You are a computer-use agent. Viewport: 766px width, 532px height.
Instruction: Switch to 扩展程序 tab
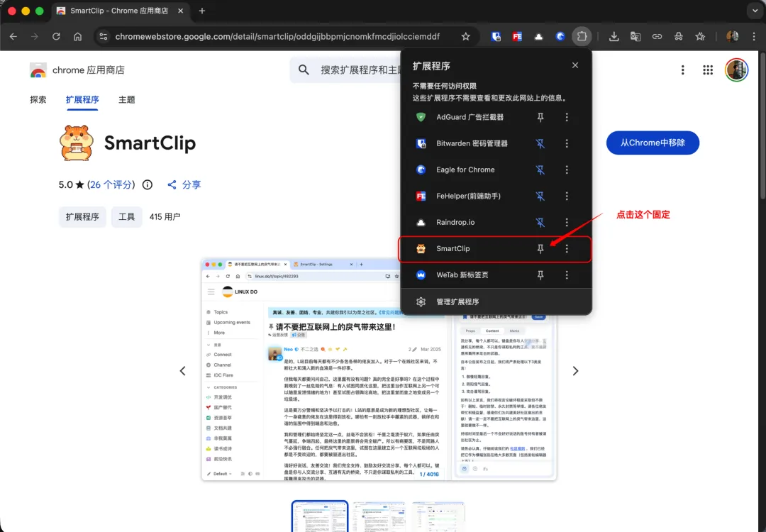coord(82,99)
